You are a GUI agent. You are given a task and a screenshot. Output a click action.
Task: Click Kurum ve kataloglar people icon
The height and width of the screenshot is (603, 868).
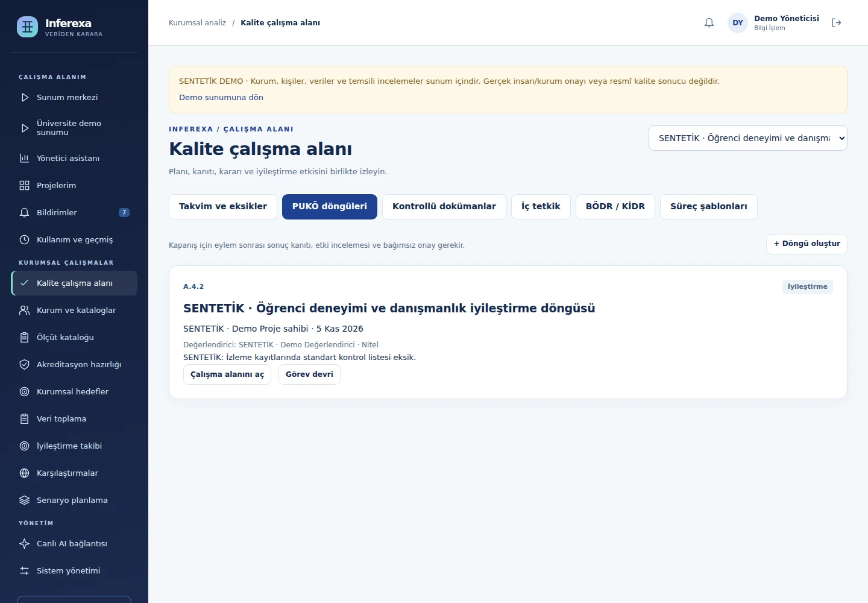click(25, 310)
